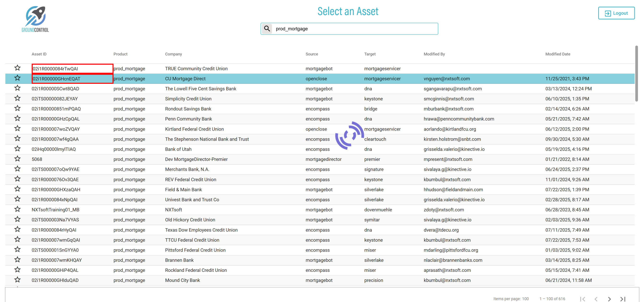The image size is (644, 302).
Task: Go to previous page arrow
Action: coord(596,299)
